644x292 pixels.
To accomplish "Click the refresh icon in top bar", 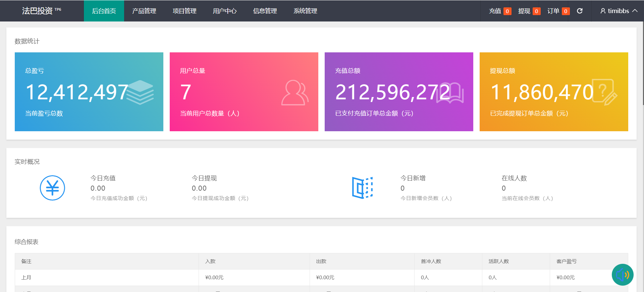I will pos(580,11).
